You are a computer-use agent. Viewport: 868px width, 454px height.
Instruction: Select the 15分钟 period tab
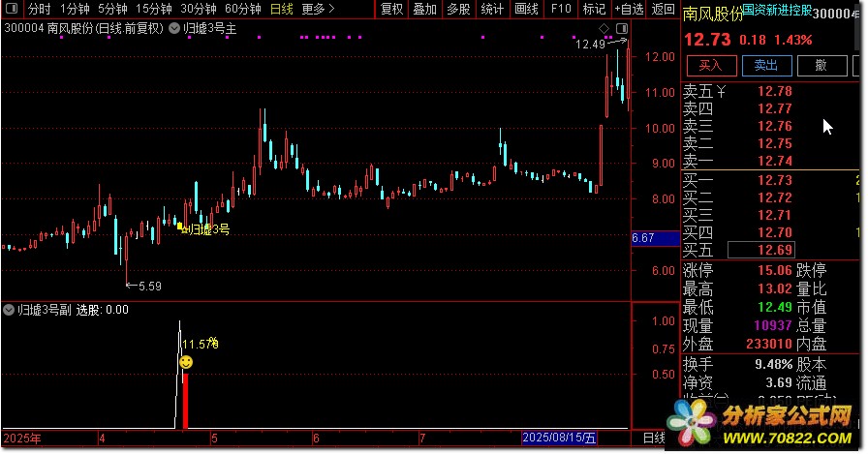(x=153, y=9)
